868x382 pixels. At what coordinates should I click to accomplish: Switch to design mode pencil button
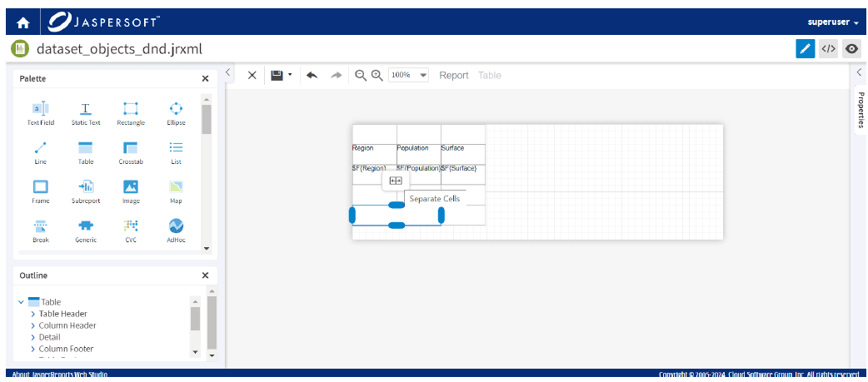tap(806, 48)
